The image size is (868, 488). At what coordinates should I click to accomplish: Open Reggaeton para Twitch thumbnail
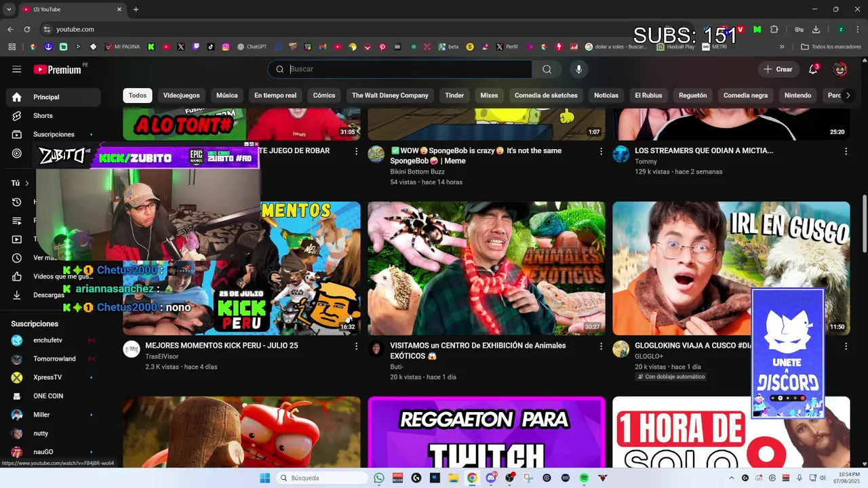coord(486,432)
